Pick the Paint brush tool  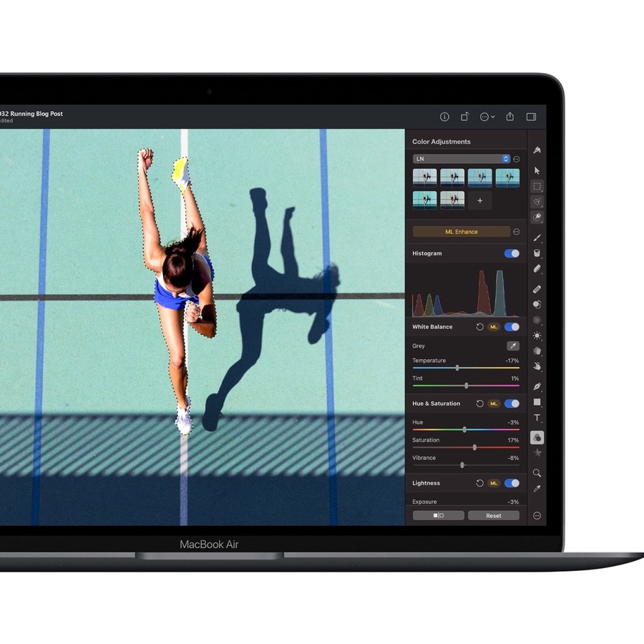click(x=537, y=238)
